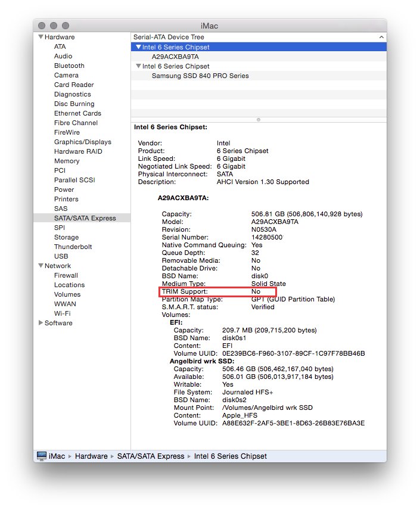Open Firewall under Network
This screenshot has height=510, width=420.
[x=66, y=275]
